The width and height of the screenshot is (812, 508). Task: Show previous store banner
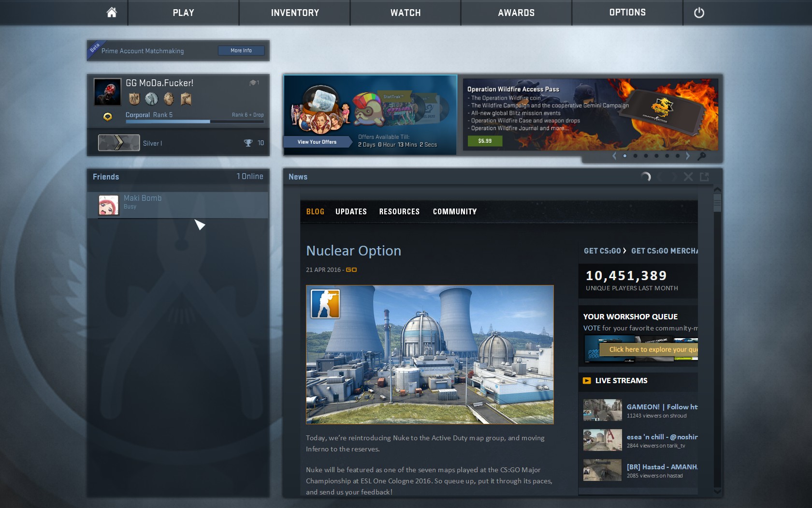pos(614,156)
